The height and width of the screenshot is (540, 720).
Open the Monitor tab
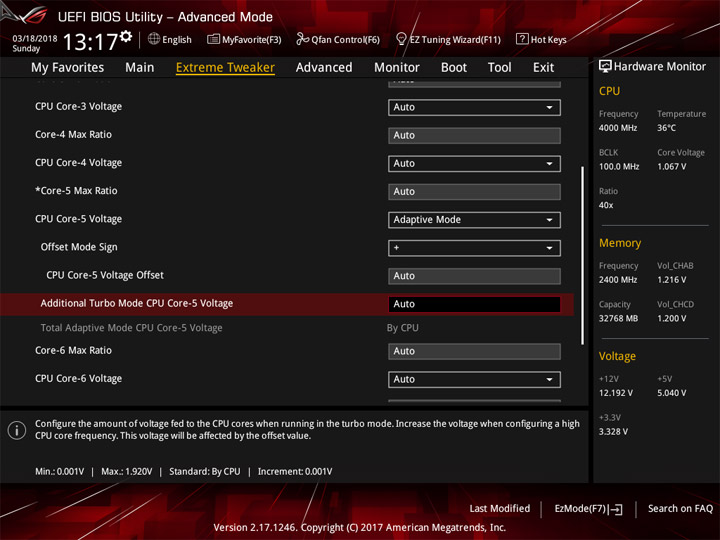tap(397, 68)
